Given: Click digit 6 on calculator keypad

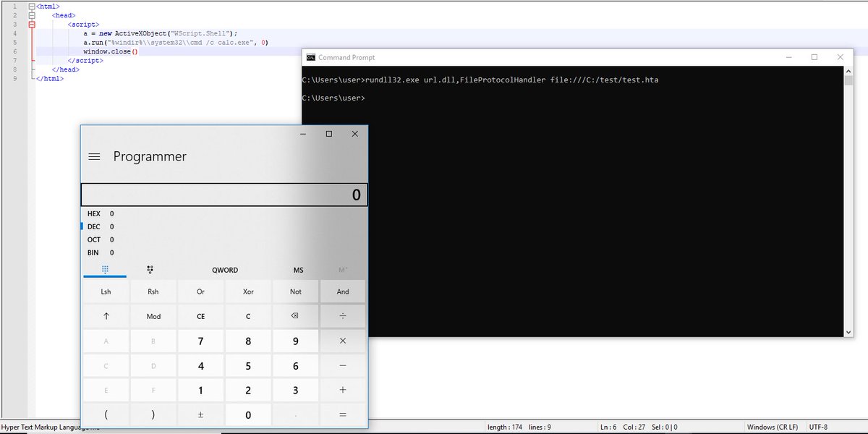Looking at the screenshot, I should [295, 366].
